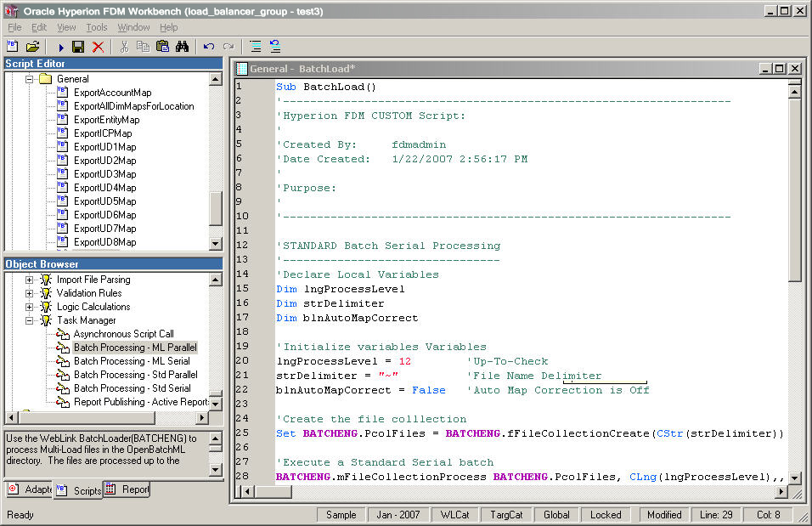Open the Edit menu
Screen dimensions: 812x526
pyautogui.click(x=39, y=27)
